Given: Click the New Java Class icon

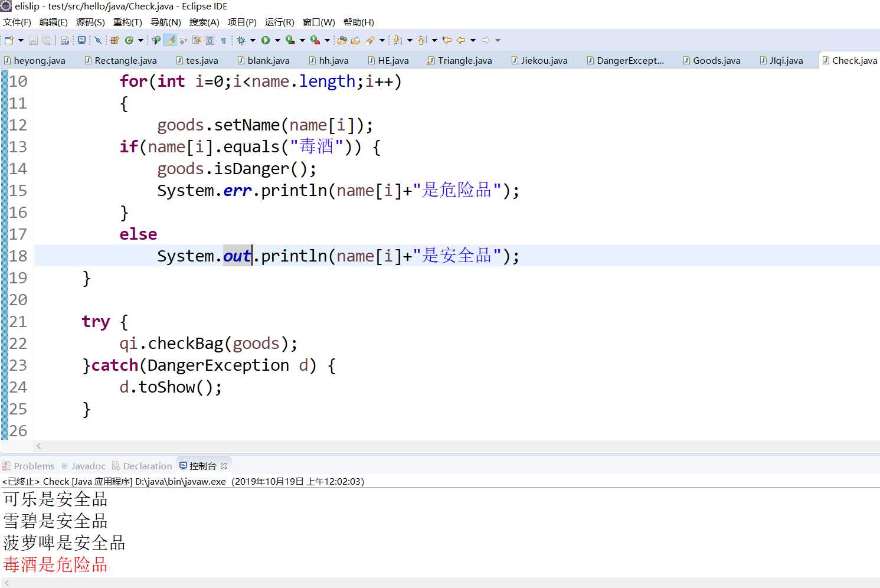Looking at the screenshot, I should coord(129,40).
